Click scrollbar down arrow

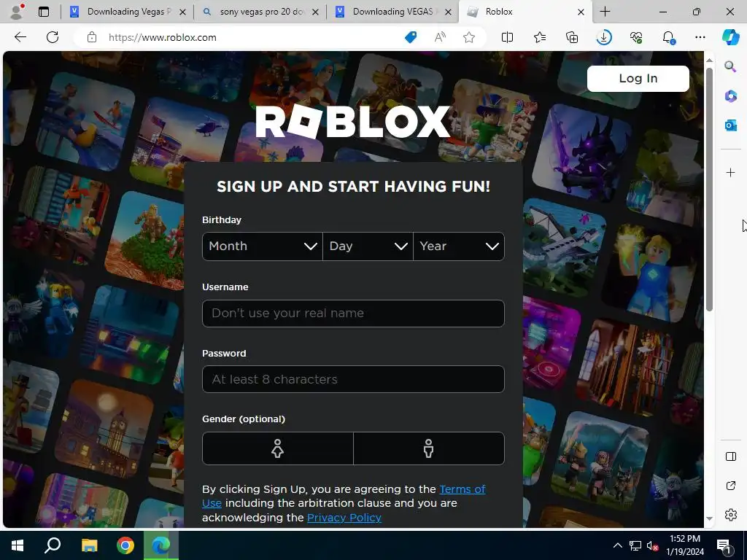tap(709, 518)
